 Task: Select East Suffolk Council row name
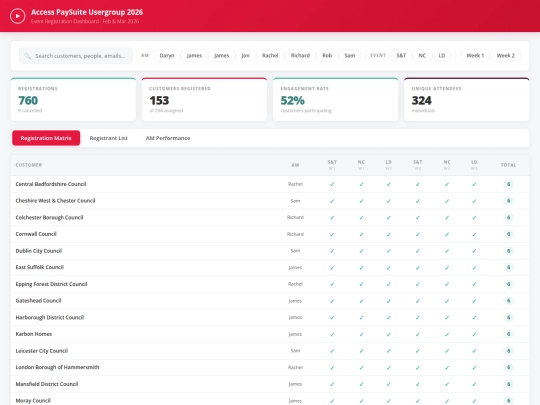(x=40, y=267)
